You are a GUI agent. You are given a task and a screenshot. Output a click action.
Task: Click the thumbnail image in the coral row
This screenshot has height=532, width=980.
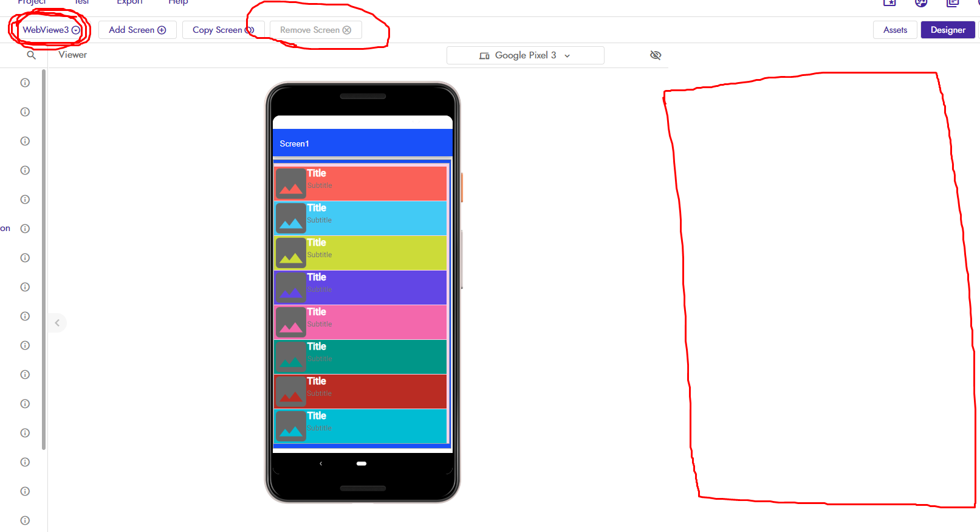pos(291,184)
